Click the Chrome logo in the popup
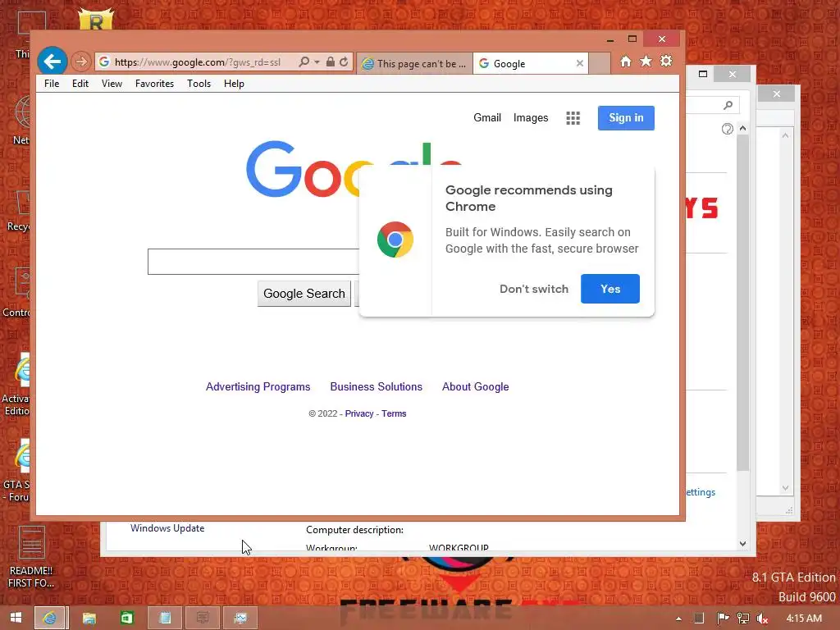Image resolution: width=840 pixels, height=630 pixels. (395, 240)
